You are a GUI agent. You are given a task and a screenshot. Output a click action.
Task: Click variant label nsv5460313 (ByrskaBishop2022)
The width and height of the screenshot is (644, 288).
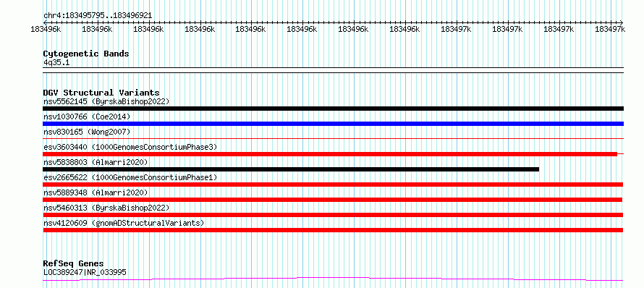click(x=106, y=208)
